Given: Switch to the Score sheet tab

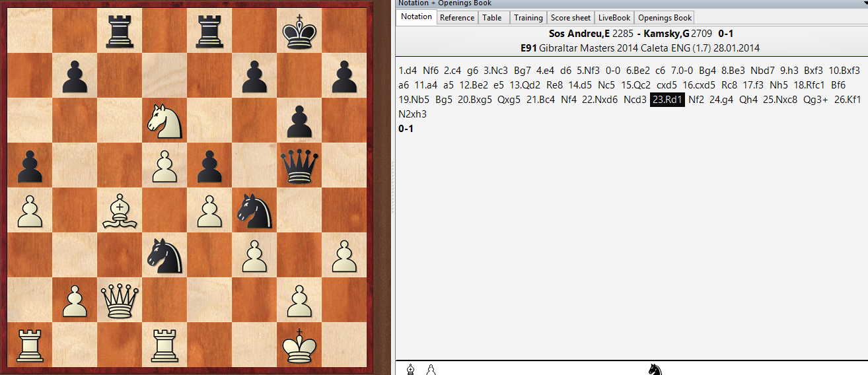Looking at the screenshot, I should pos(571,18).
